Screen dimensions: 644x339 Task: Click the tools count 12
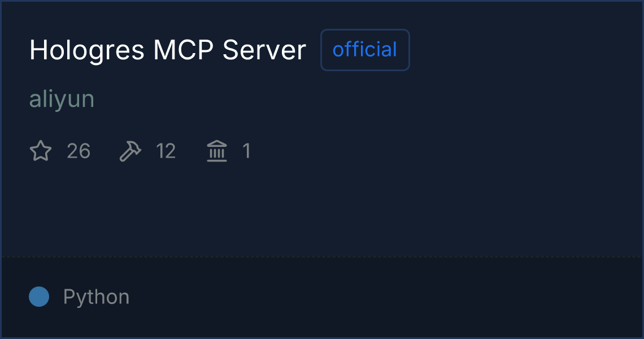pyautogui.click(x=166, y=151)
